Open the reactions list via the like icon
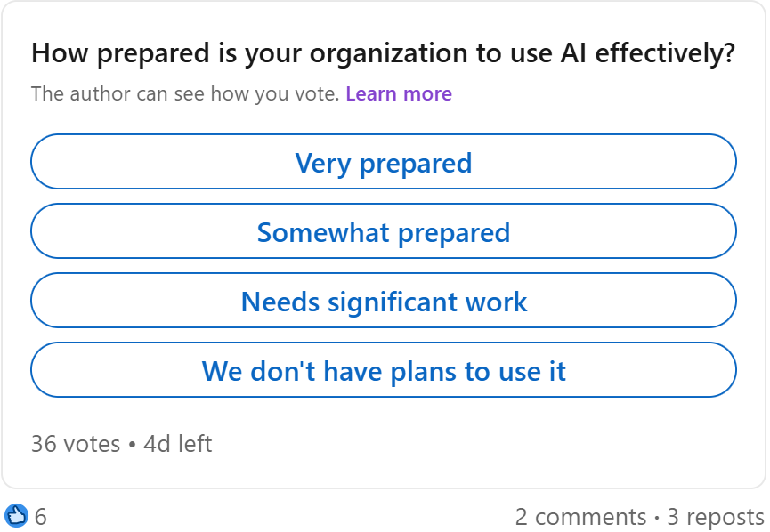Viewport: 770px width, 532px height. pyautogui.click(x=18, y=516)
